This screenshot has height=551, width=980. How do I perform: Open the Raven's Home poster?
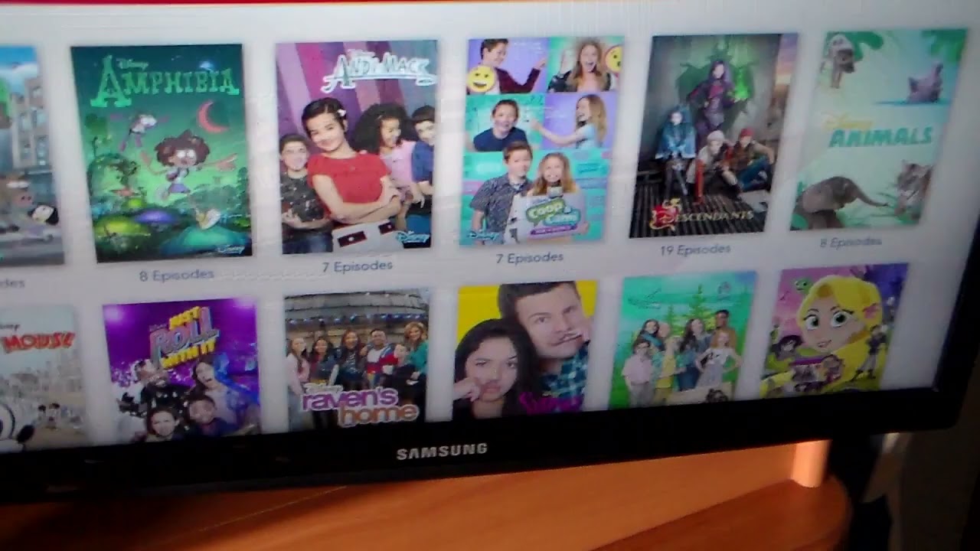coord(358,359)
